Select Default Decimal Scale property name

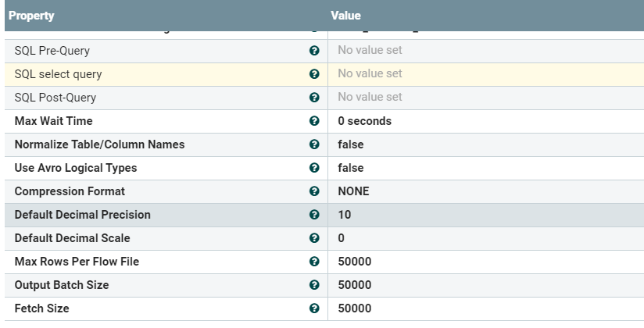72,237
